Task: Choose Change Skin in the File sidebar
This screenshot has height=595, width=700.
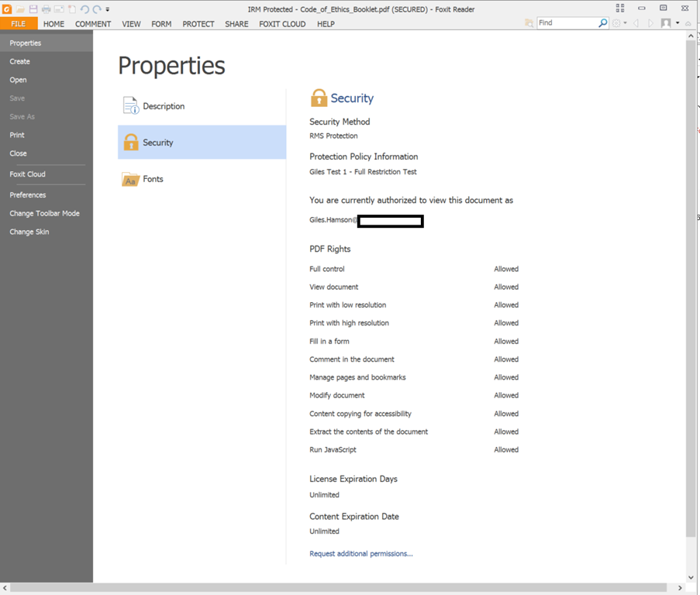Action: (29, 232)
